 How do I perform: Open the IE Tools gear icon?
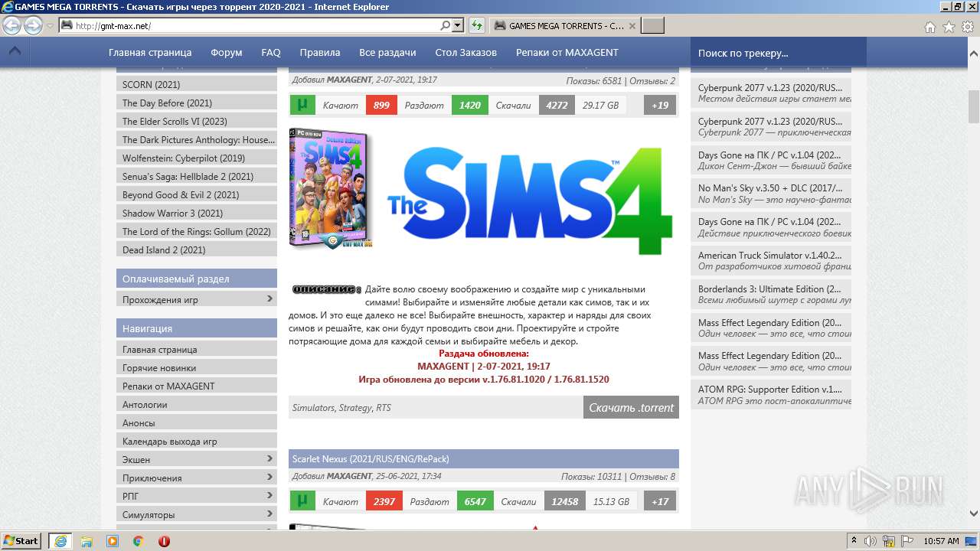click(x=967, y=27)
